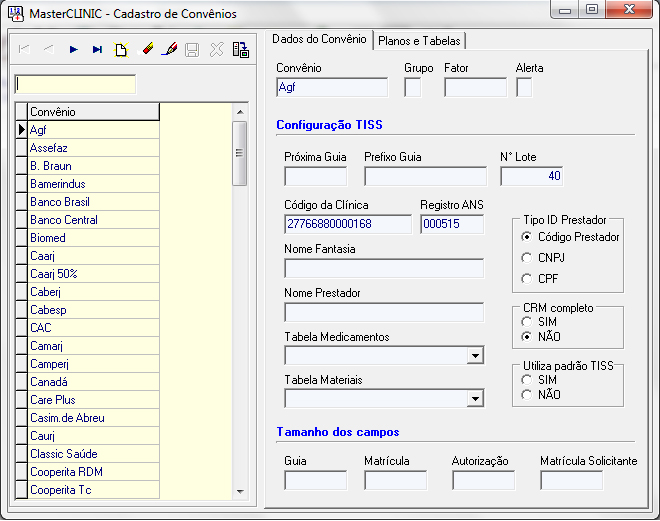The height and width of the screenshot is (521, 660).
Task: Select Agf in the convênio list
Action: point(93,130)
